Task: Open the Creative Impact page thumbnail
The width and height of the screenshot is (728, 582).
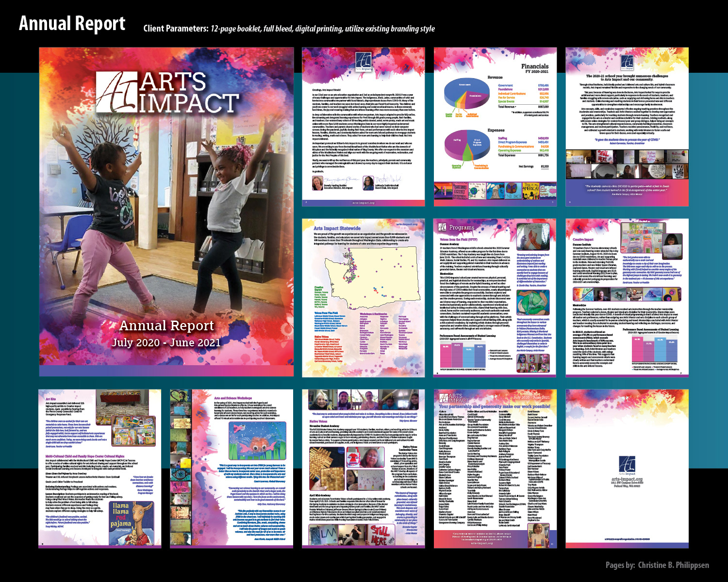Action: pos(627,298)
